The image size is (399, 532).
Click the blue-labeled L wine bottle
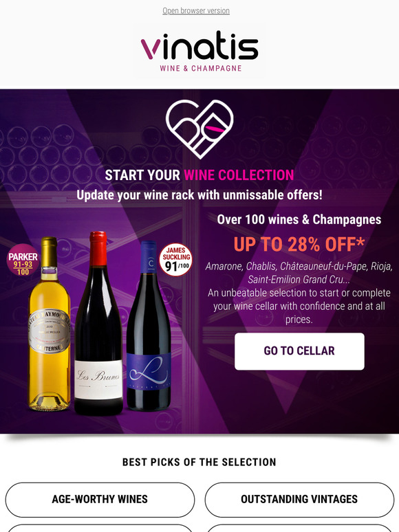click(149, 326)
